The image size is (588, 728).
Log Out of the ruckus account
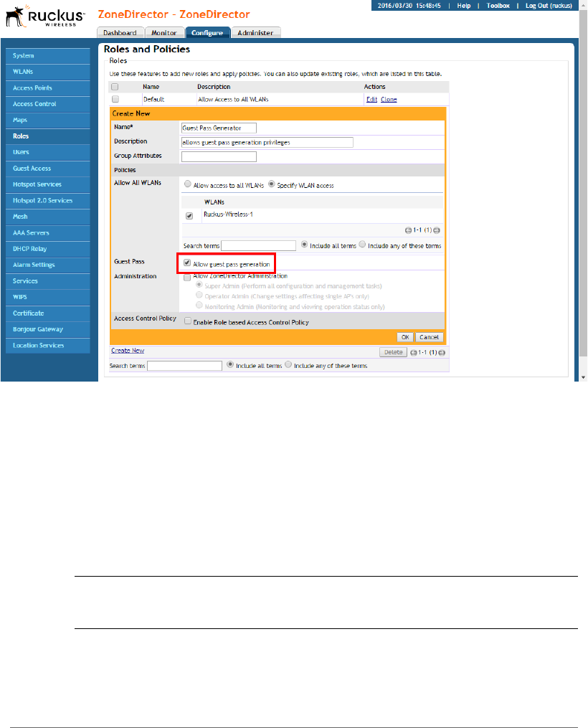tap(549, 6)
